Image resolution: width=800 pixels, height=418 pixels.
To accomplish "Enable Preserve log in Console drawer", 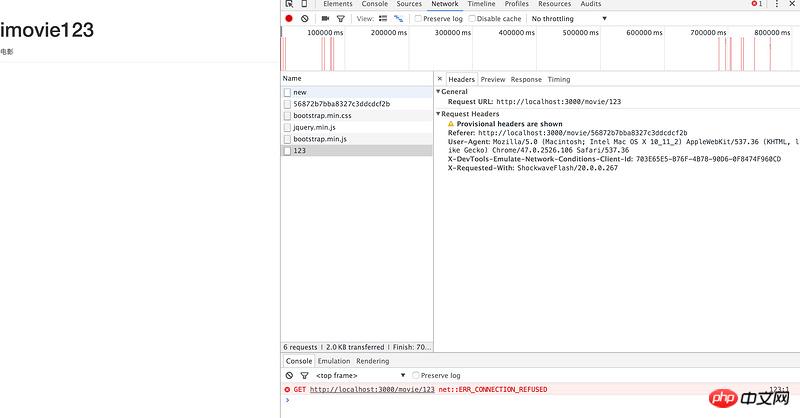I will [x=416, y=375].
